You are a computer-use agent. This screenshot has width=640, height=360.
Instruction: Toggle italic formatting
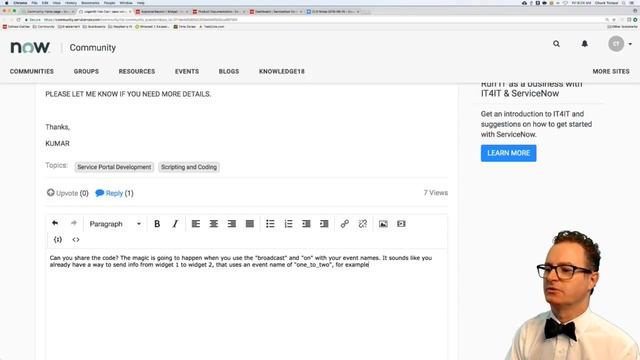(175, 224)
